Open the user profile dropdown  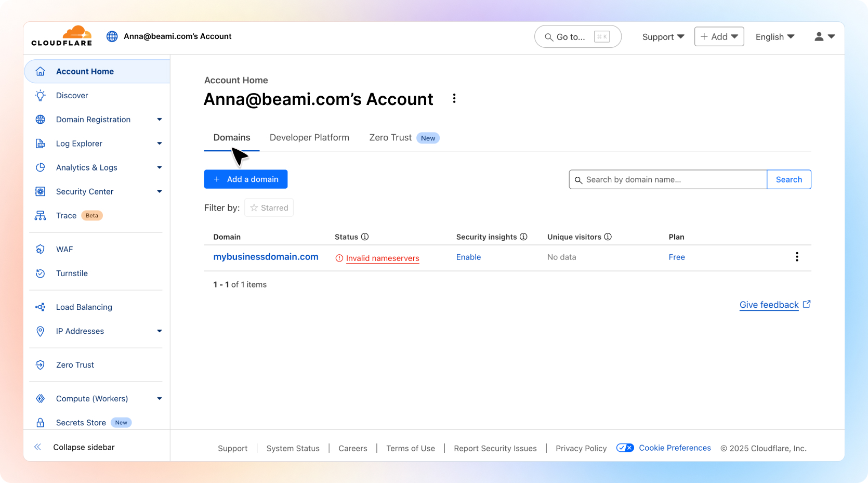[x=824, y=36]
